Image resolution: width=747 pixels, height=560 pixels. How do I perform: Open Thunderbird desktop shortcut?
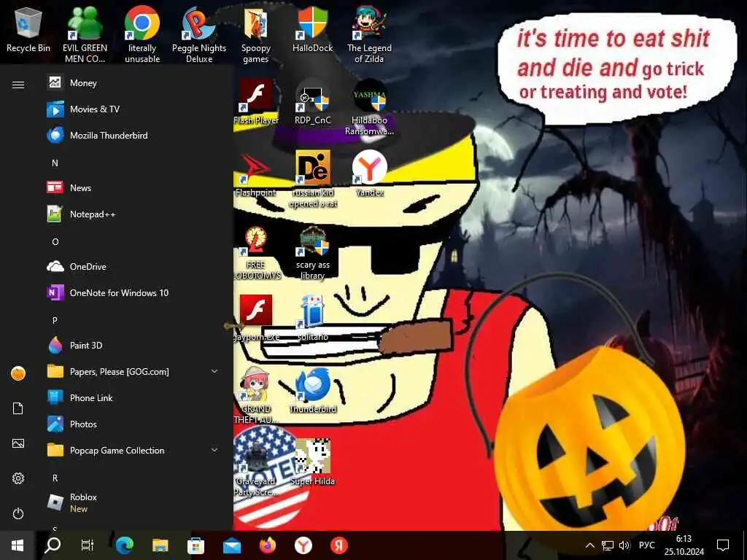(x=312, y=391)
